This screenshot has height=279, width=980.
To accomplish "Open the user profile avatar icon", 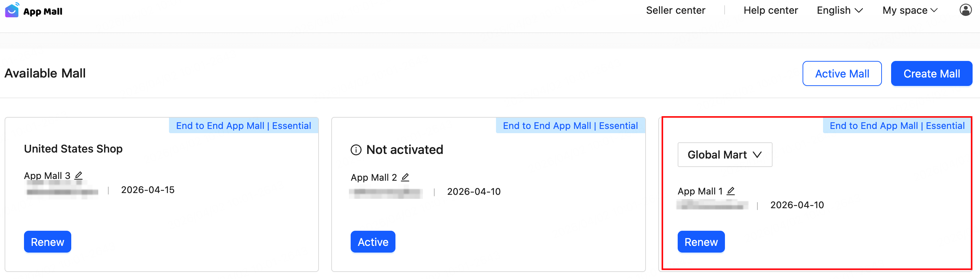I will pyautogui.click(x=965, y=10).
